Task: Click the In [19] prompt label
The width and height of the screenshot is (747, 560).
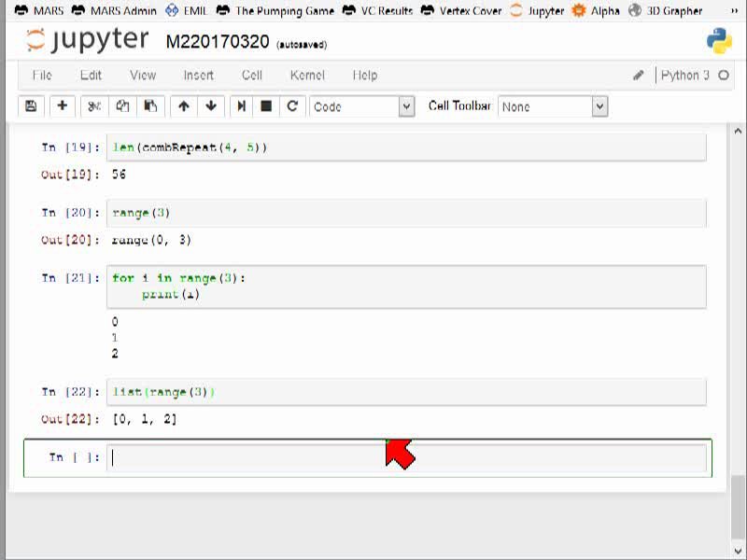Action: [x=71, y=147]
